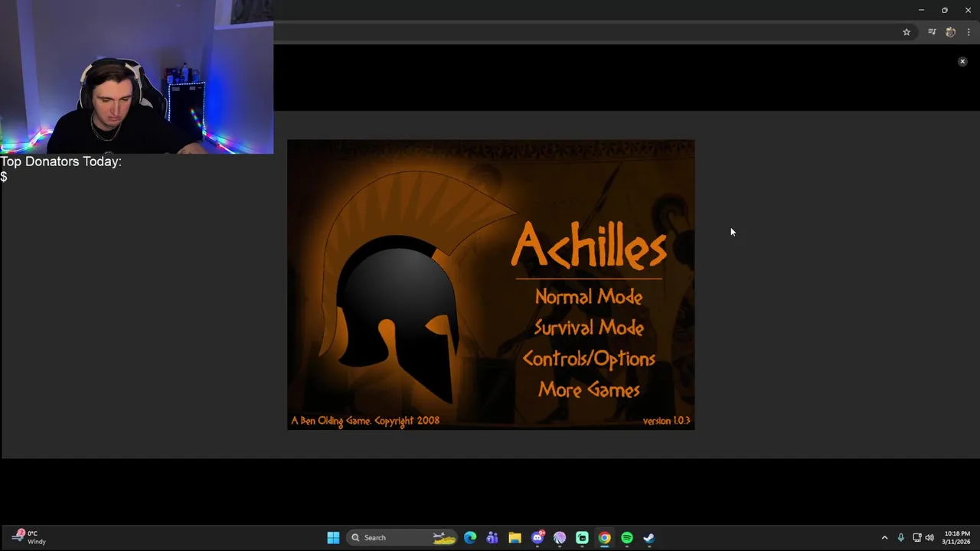This screenshot has width=980, height=551.
Task: Click 'Top Donators Today:' text
Action: click(x=61, y=161)
